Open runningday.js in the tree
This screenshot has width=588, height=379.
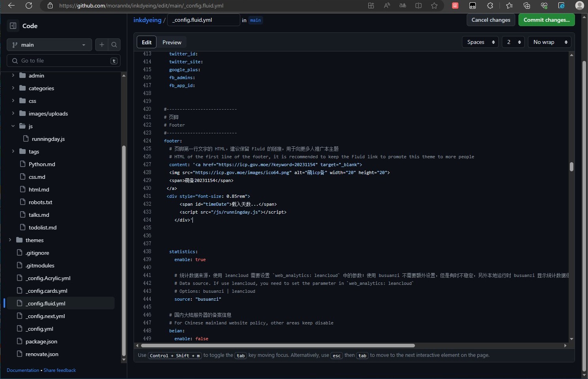point(48,139)
